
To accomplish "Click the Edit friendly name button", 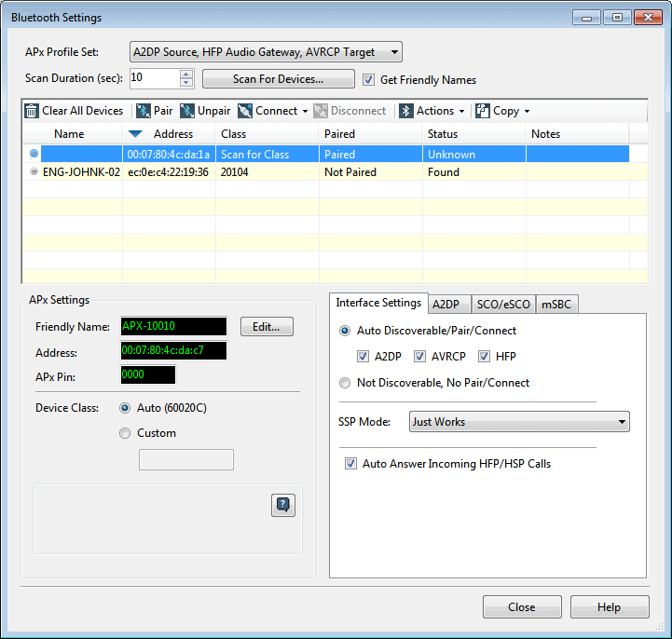I will click(267, 327).
